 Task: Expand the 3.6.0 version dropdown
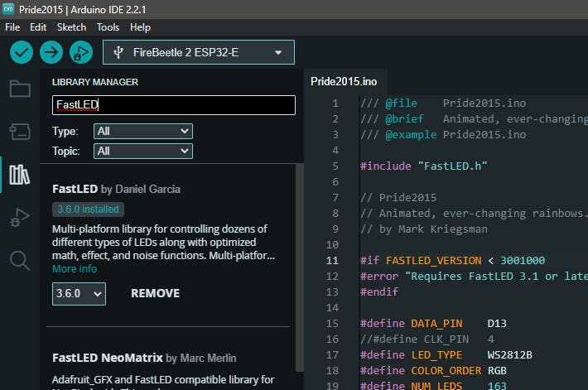pos(79,293)
